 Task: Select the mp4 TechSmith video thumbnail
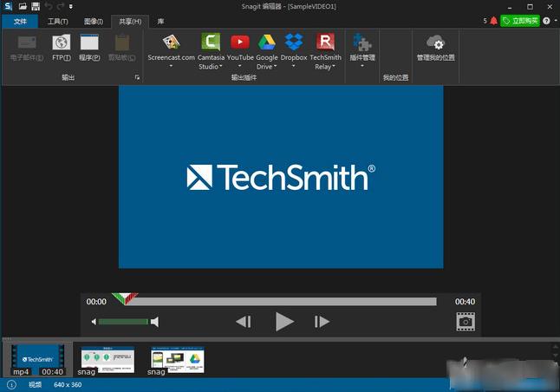tap(37, 357)
